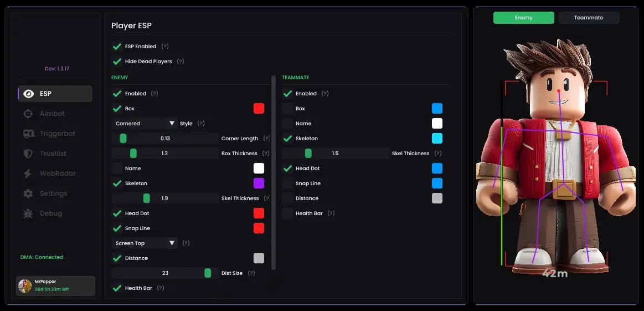Screen dimensions: 644x311
Task: Select the Enemy preview tab
Action: (x=524, y=18)
